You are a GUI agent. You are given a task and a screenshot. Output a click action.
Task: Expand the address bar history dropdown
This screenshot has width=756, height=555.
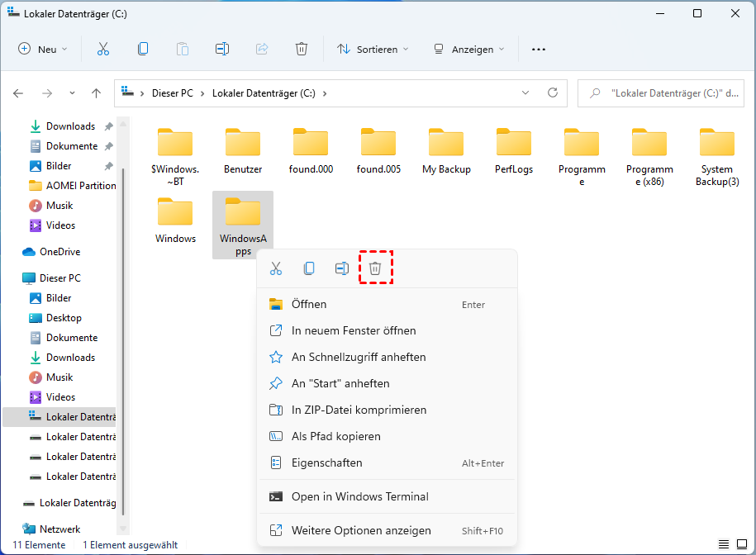pyautogui.click(x=525, y=92)
